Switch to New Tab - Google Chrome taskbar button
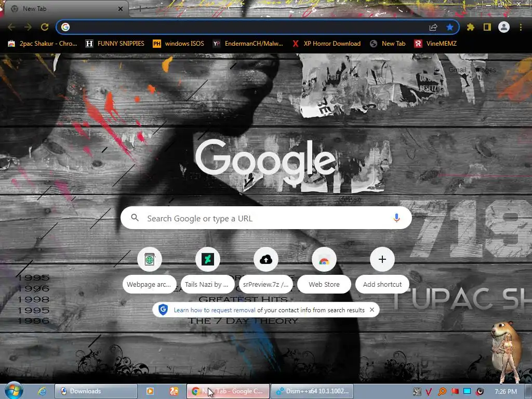This screenshot has height=399, width=532. 228,391
